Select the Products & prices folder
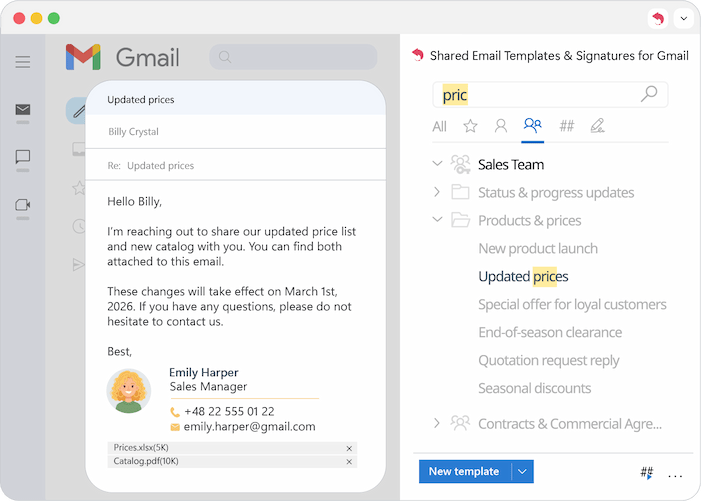 [x=529, y=221]
